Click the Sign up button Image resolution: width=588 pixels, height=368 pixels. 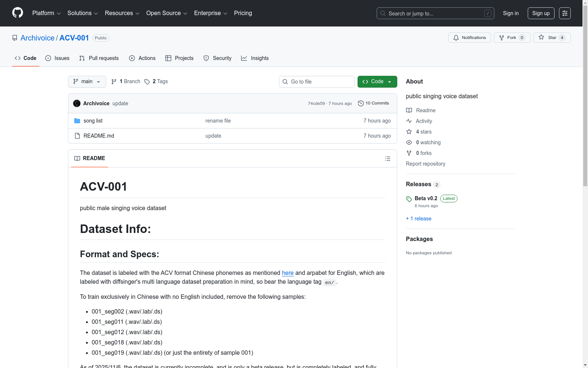coord(541,13)
